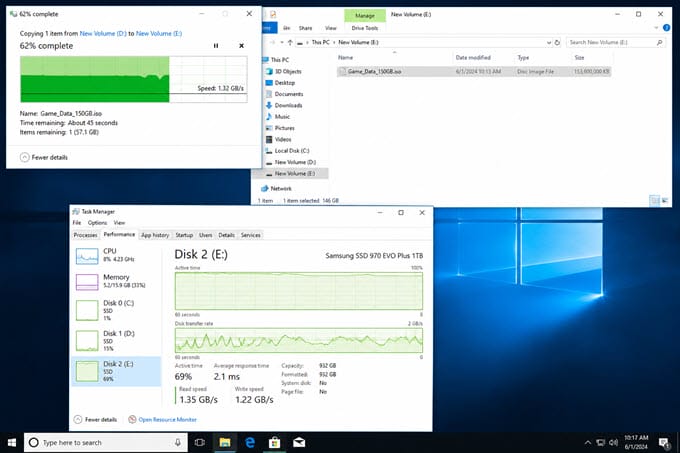Open Microsoft Store from the taskbar
The height and width of the screenshot is (453, 680).
pyautogui.click(x=274, y=443)
